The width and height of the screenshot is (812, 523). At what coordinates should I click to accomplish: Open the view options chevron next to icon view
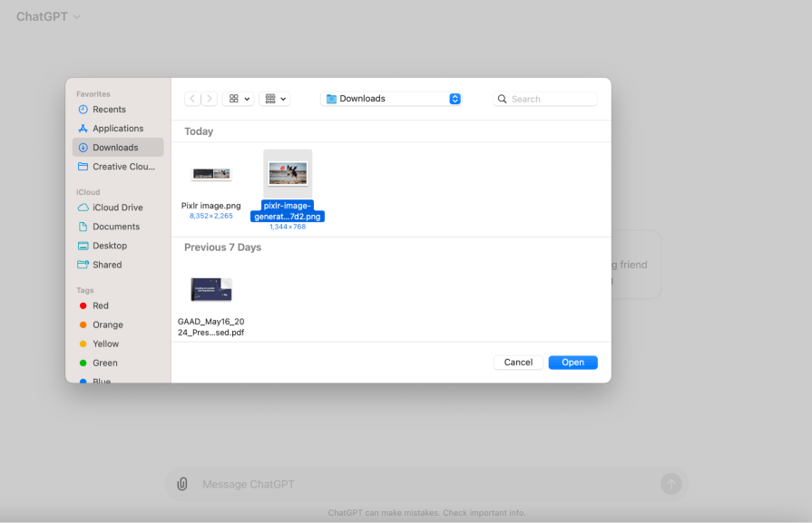click(245, 98)
